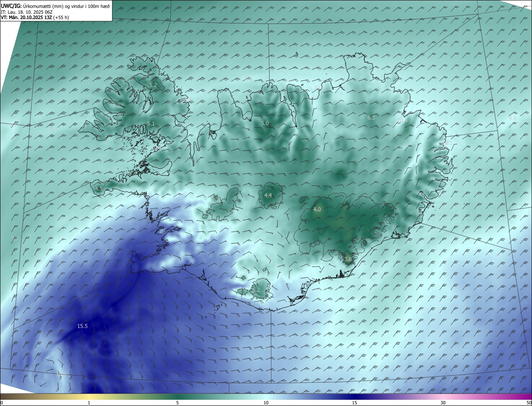The image size is (532, 406).
Task: Click the colorbar tick label 1
Action: click(x=89, y=403)
